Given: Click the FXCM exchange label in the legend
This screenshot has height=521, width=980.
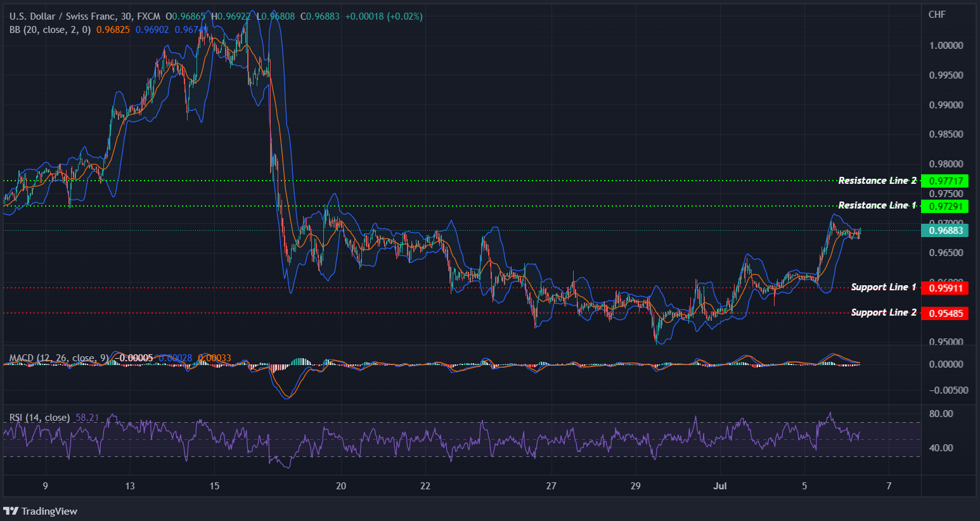Looking at the screenshot, I should [x=150, y=16].
